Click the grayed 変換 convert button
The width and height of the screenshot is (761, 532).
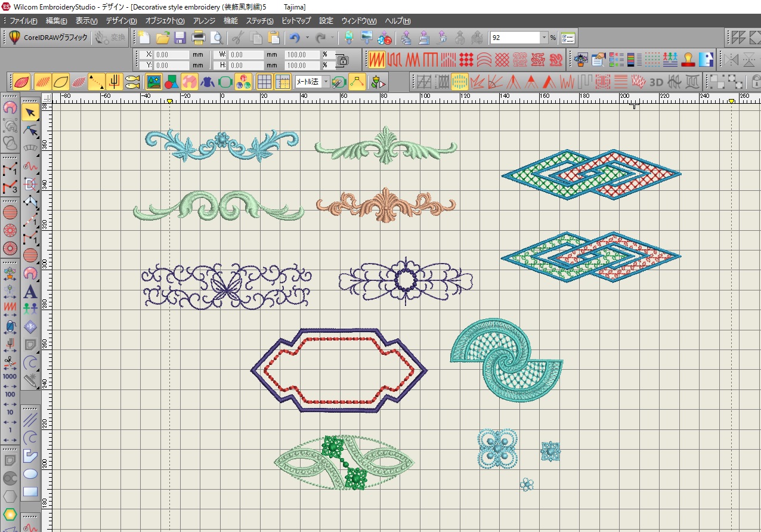(110, 38)
